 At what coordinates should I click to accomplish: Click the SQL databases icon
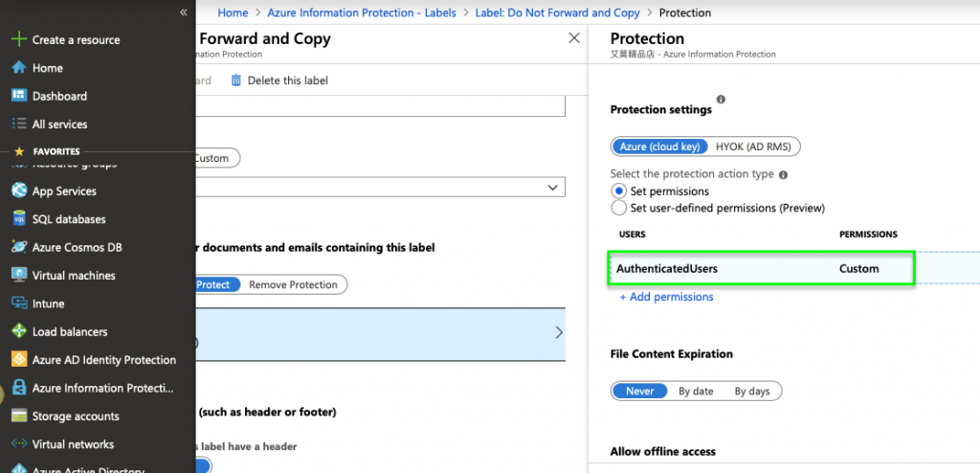(17, 219)
